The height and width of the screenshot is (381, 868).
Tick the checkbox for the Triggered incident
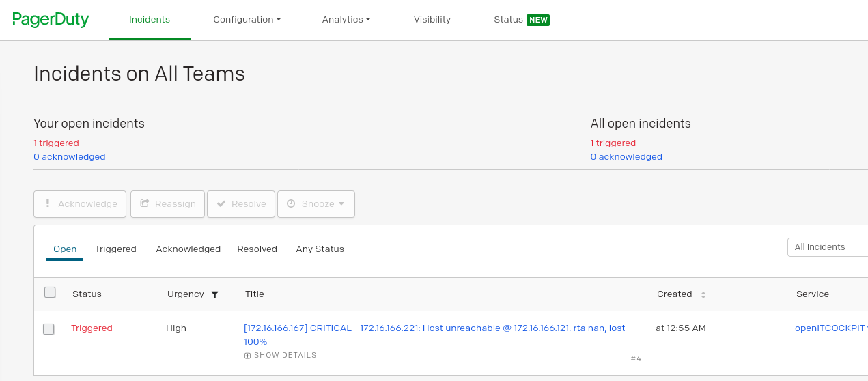[x=48, y=329]
